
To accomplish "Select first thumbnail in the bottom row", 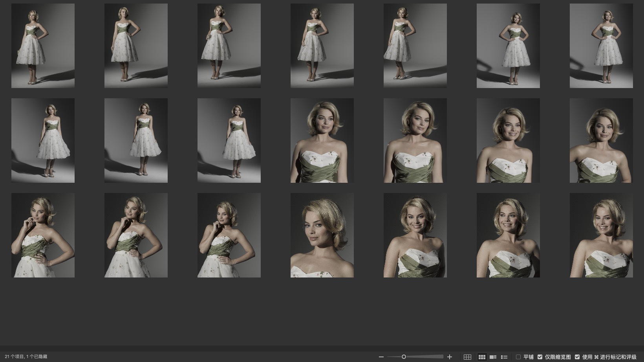I will [43, 235].
